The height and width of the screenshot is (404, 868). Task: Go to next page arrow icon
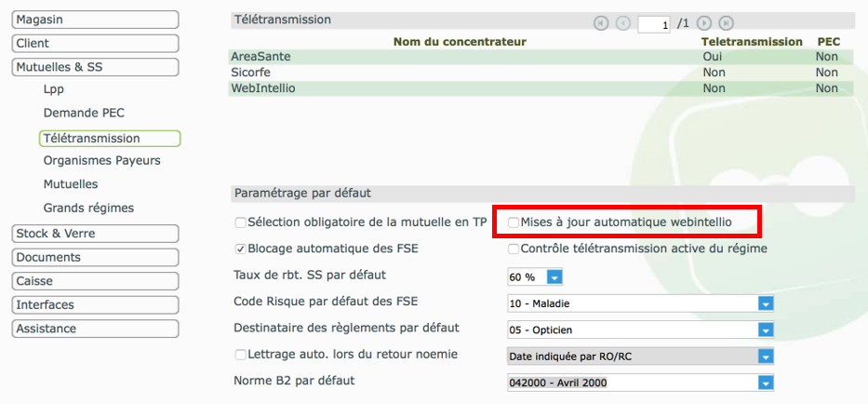click(703, 23)
